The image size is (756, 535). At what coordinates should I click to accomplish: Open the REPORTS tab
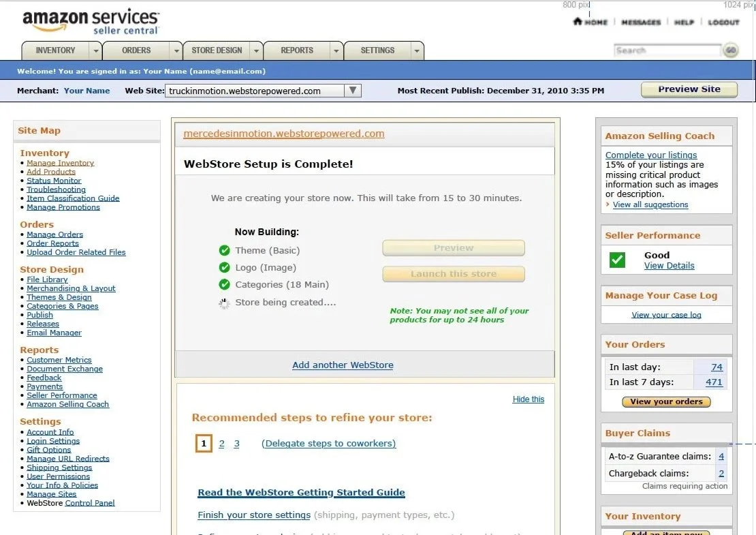[x=297, y=50]
